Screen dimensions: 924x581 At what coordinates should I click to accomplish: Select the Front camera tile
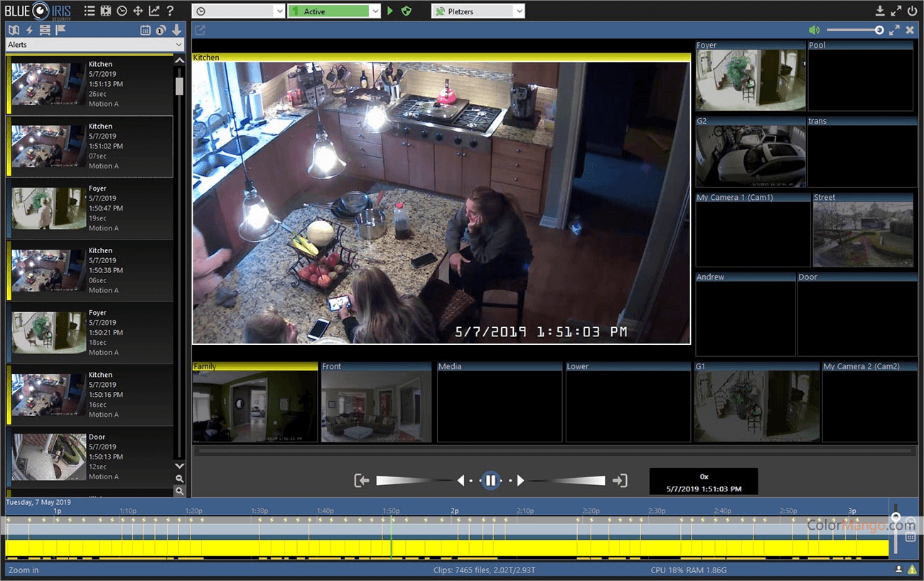tap(376, 402)
